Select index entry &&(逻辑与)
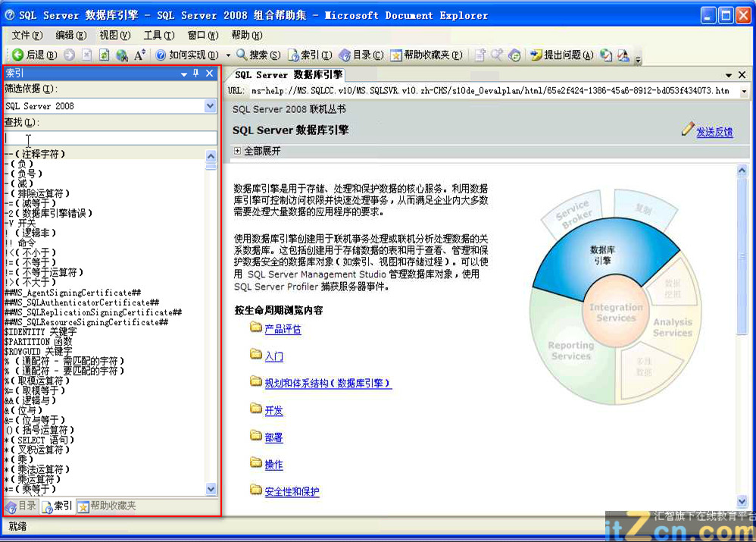Viewport: 756px width, 542px height. point(30,400)
